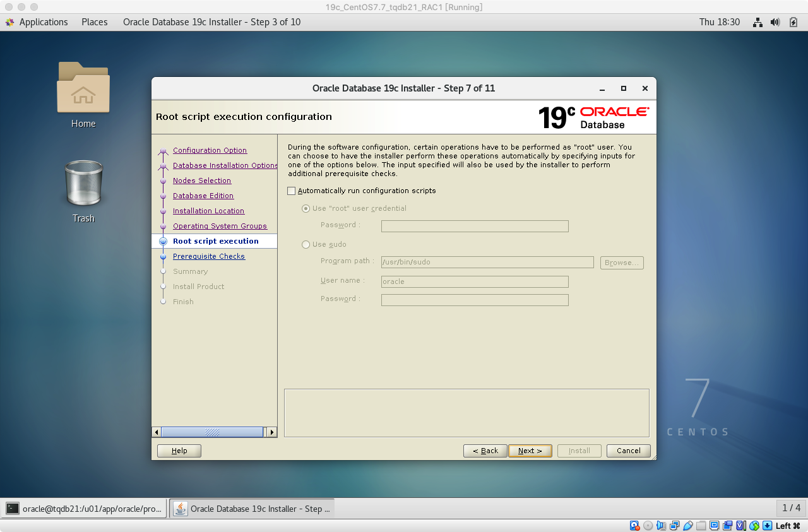Click the Next button
This screenshot has height=532, width=808.
pos(530,451)
